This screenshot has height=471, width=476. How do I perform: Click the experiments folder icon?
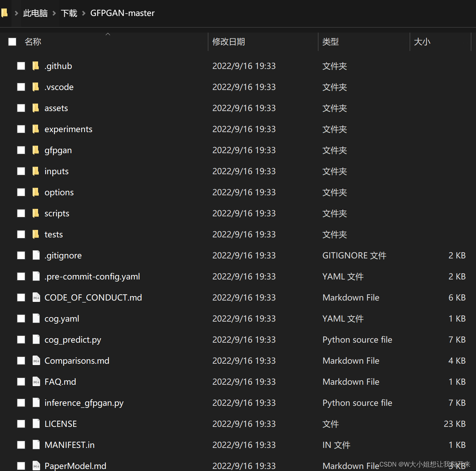coord(36,129)
